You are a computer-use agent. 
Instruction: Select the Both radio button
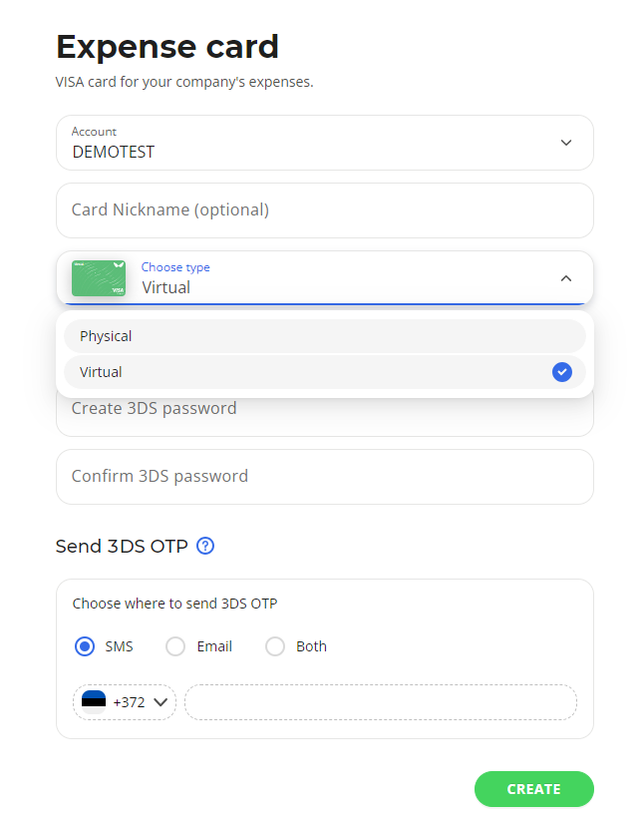point(275,646)
